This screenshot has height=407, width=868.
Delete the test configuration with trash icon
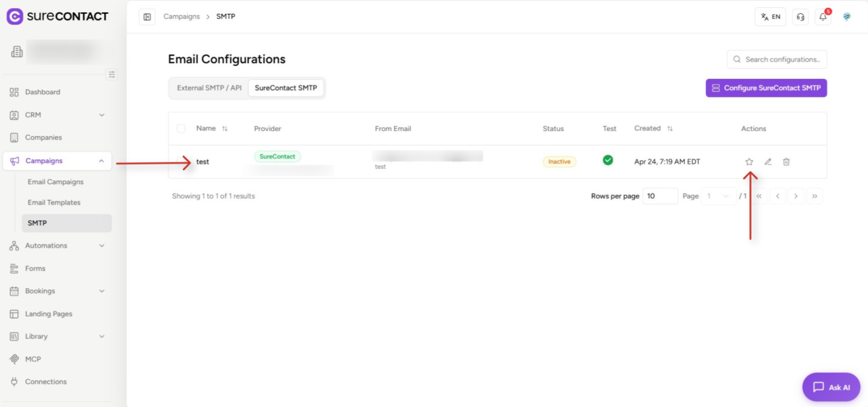point(786,161)
